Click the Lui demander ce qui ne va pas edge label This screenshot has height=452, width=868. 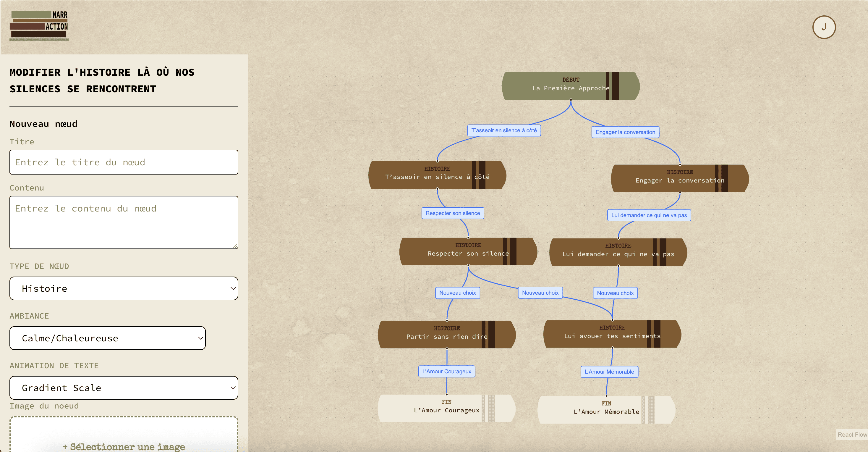coord(649,215)
